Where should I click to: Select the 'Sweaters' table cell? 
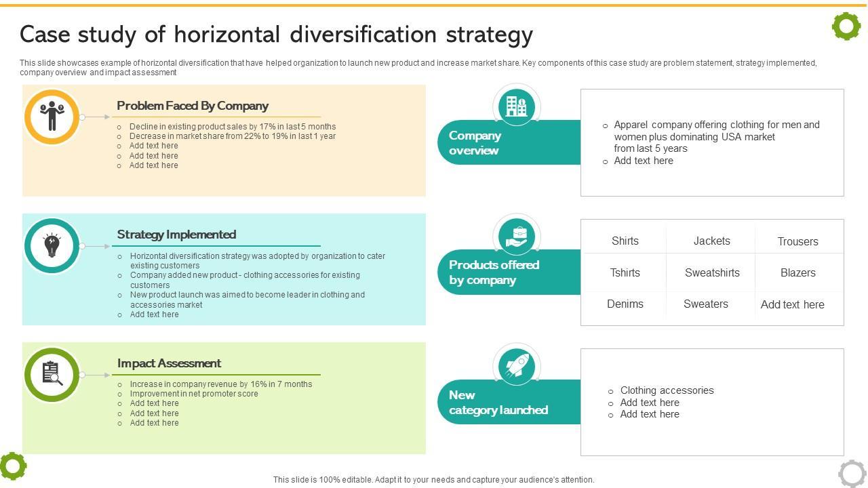pyautogui.click(x=706, y=304)
